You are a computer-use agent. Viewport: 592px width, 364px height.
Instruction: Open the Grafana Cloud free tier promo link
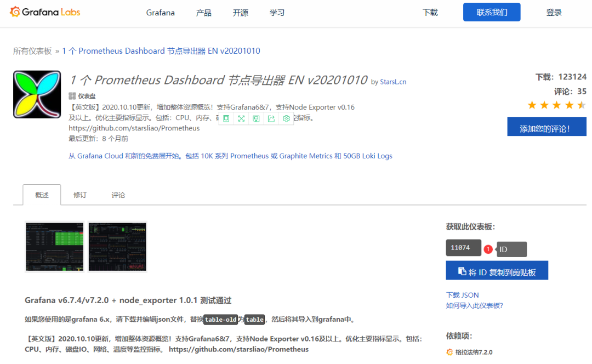(230, 156)
